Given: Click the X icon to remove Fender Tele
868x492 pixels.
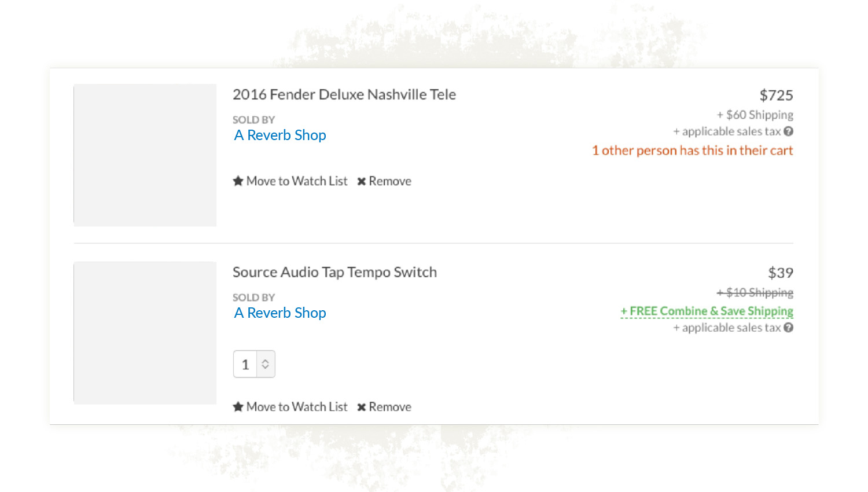Looking at the screenshot, I should [362, 182].
